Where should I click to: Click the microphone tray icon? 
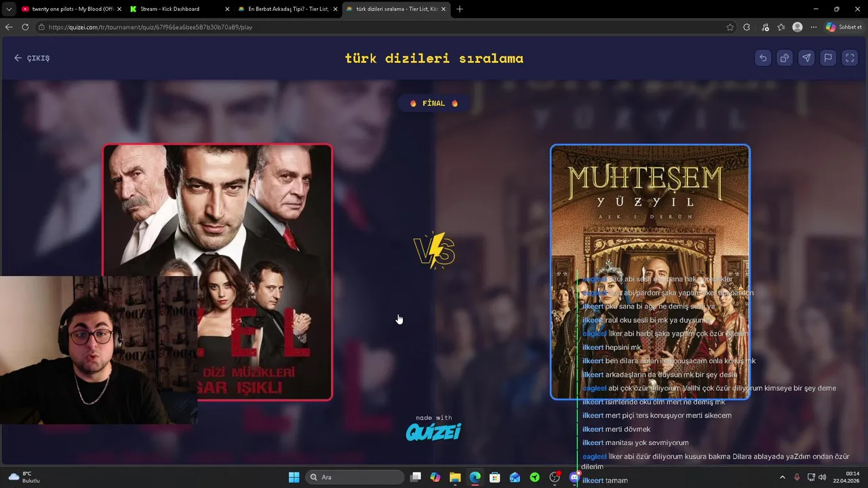(797, 477)
